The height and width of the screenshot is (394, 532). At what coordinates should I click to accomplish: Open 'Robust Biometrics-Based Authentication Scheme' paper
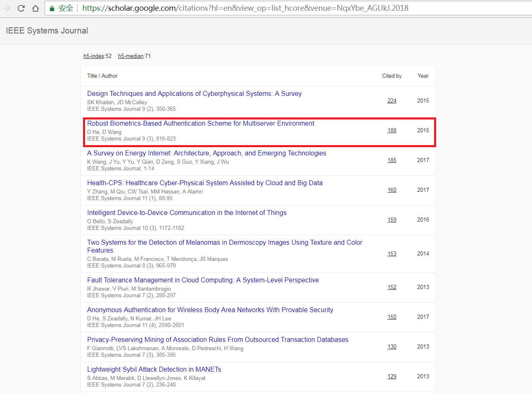[201, 124]
